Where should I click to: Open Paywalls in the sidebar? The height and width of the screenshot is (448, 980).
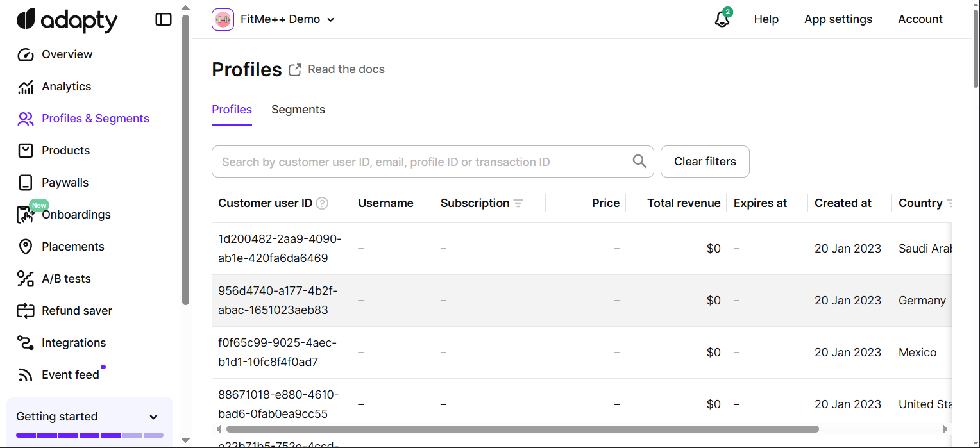65,183
